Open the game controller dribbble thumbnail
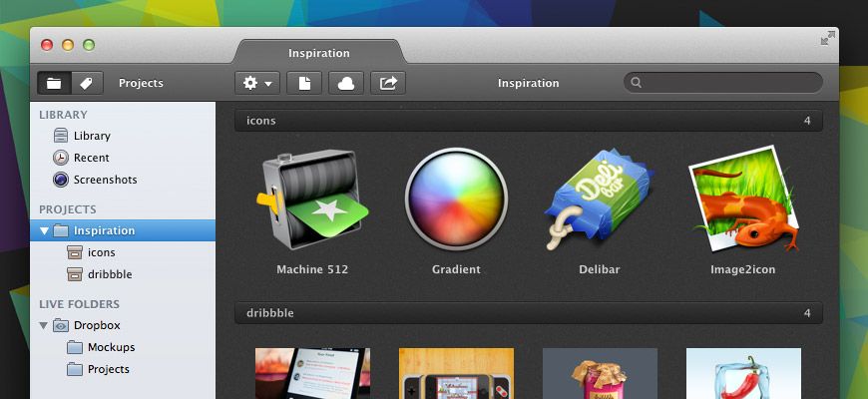 456,373
